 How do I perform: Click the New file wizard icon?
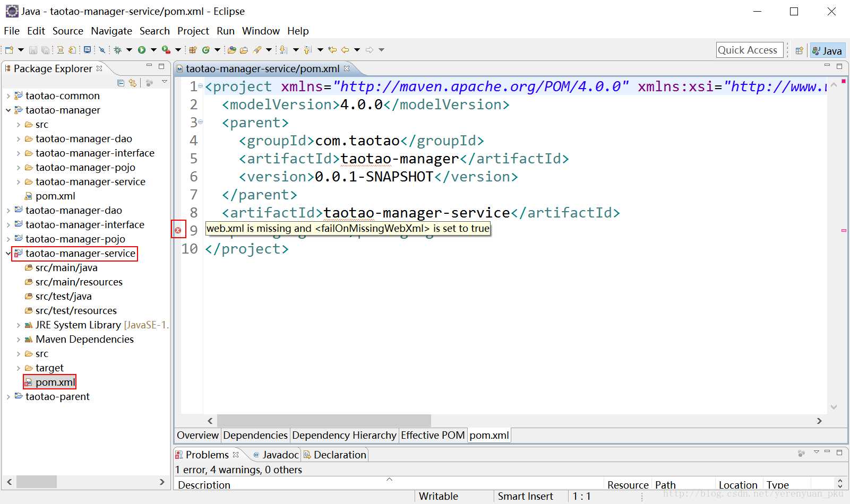[x=9, y=50]
